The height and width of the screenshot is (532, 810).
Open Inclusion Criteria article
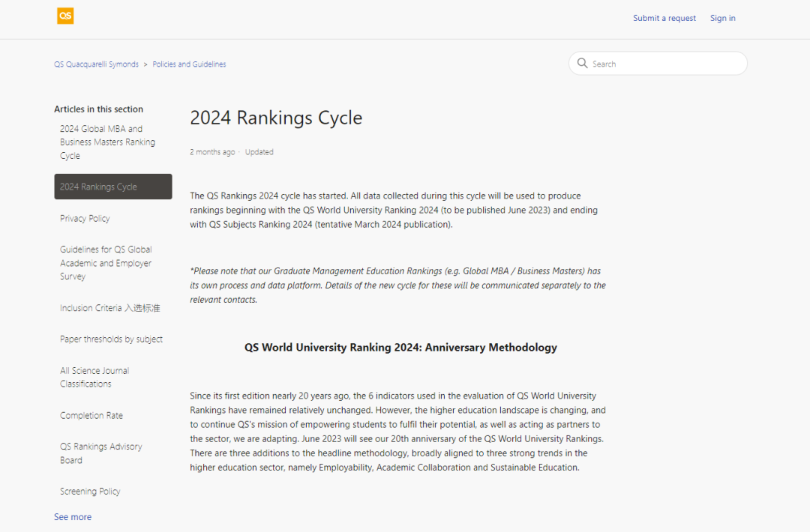(x=110, y=308)
